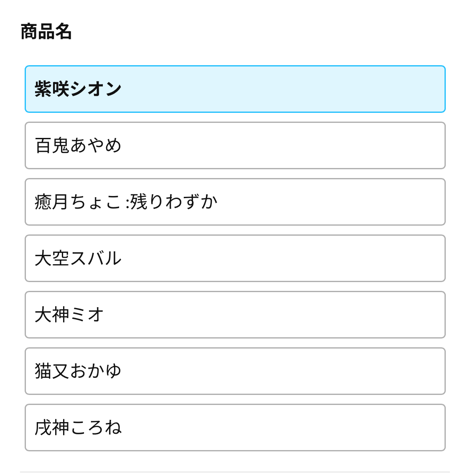
Task: Click the 大神ミオ text label
Action: point(69,315)
